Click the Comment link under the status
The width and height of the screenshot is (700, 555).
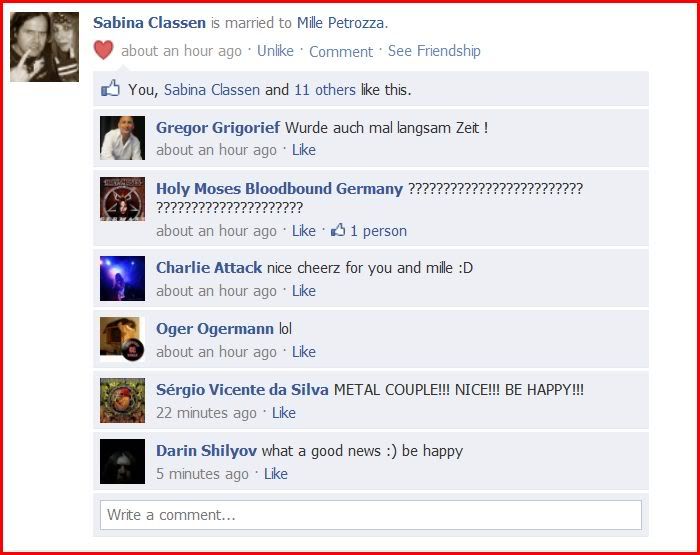coord(341,51)
